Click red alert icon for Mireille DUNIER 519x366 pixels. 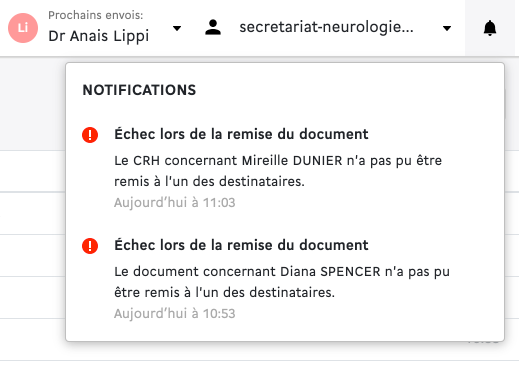point(90,135)
